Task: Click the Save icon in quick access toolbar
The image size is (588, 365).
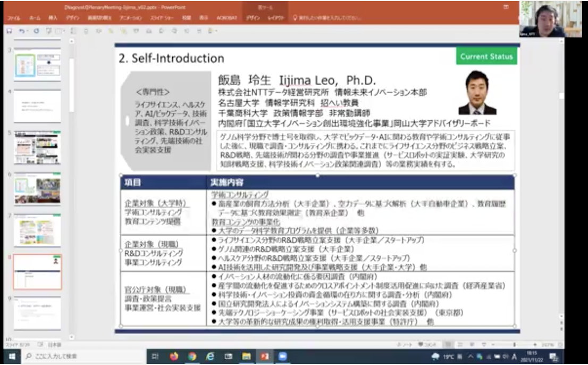Action: [x=10, y=31]
